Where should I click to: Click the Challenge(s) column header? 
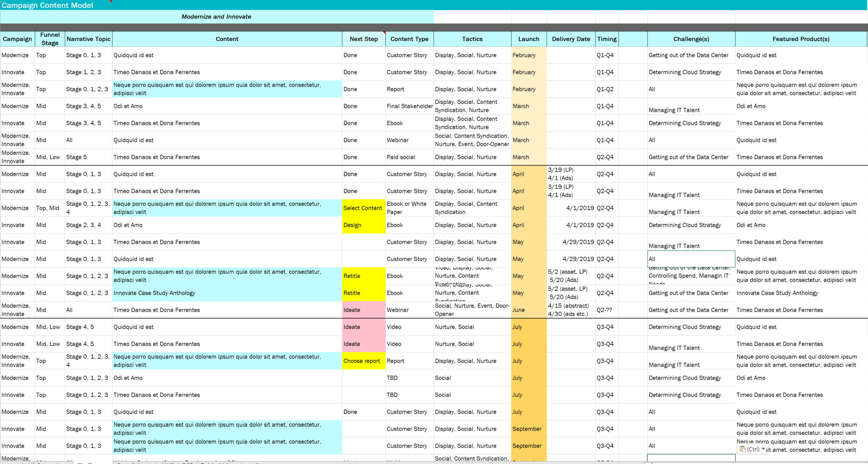691,39
